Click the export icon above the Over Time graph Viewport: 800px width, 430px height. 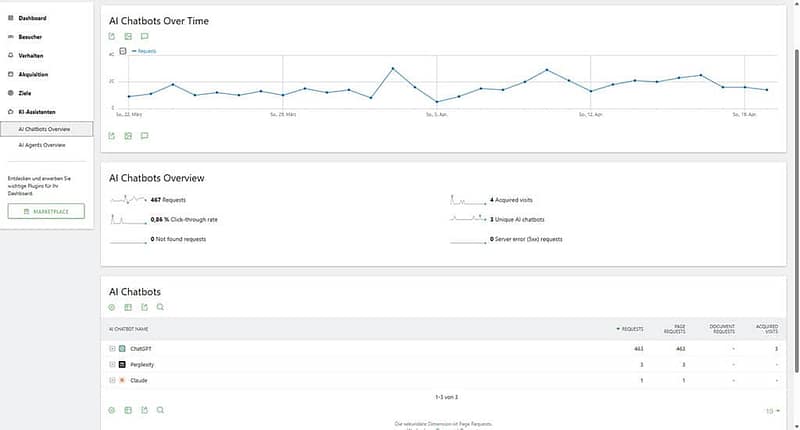click(x=112, y=36)
